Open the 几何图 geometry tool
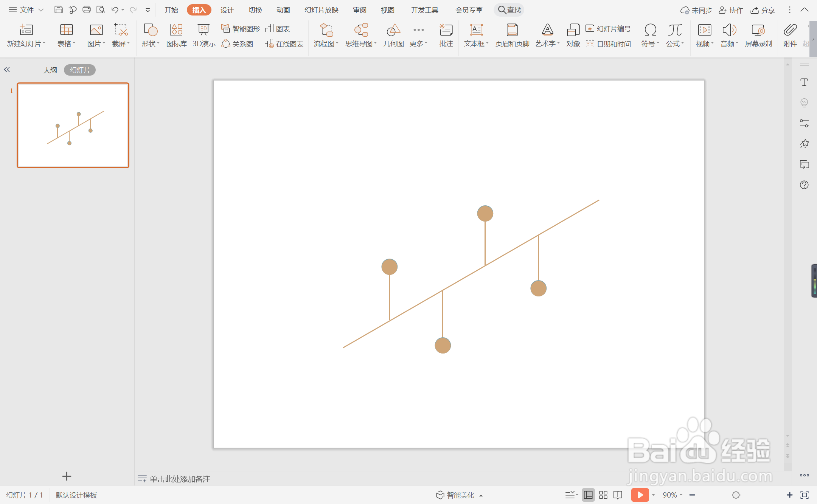 point(393,36)
